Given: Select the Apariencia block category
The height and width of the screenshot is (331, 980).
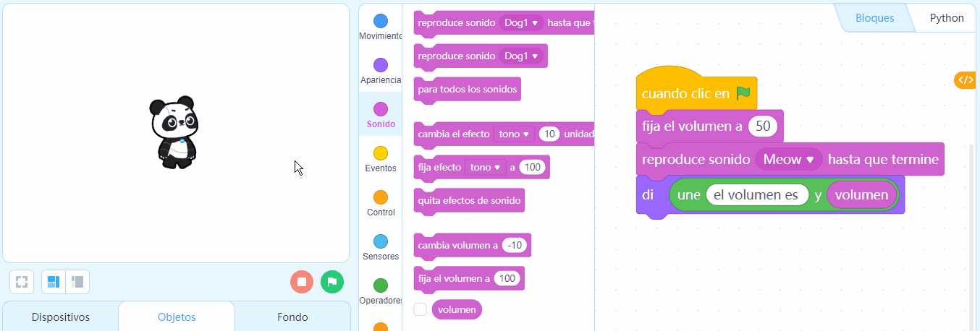Looking at the screenshot, I should [x=380, y=72].
